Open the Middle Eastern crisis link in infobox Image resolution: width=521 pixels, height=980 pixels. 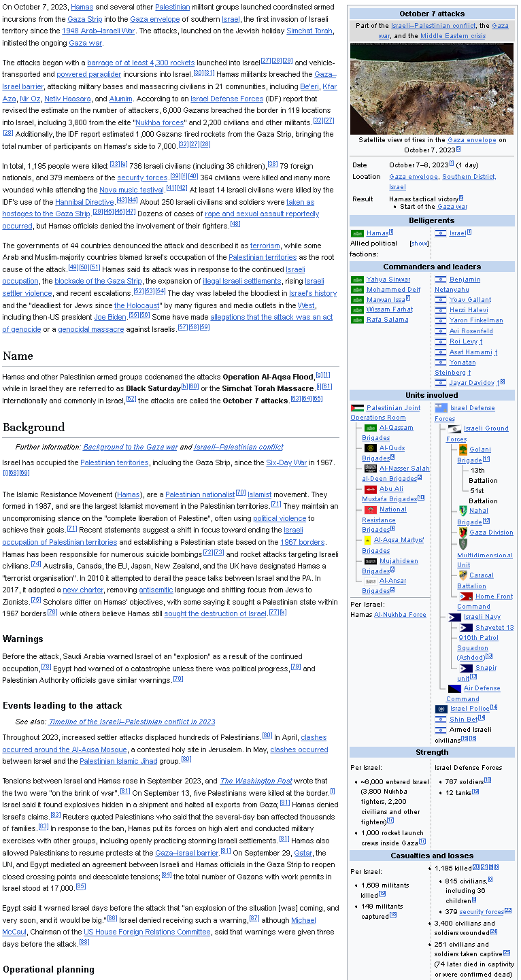453,36
